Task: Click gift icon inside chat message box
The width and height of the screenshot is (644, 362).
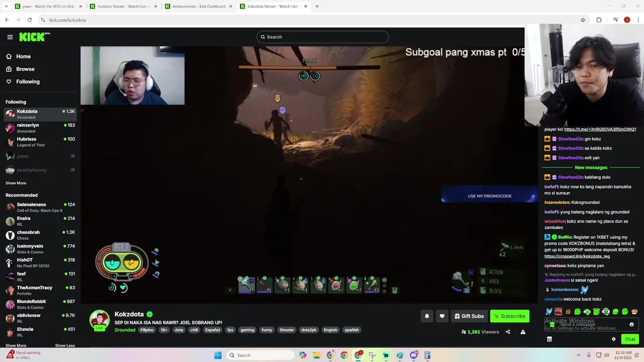Action: (552, 325)
